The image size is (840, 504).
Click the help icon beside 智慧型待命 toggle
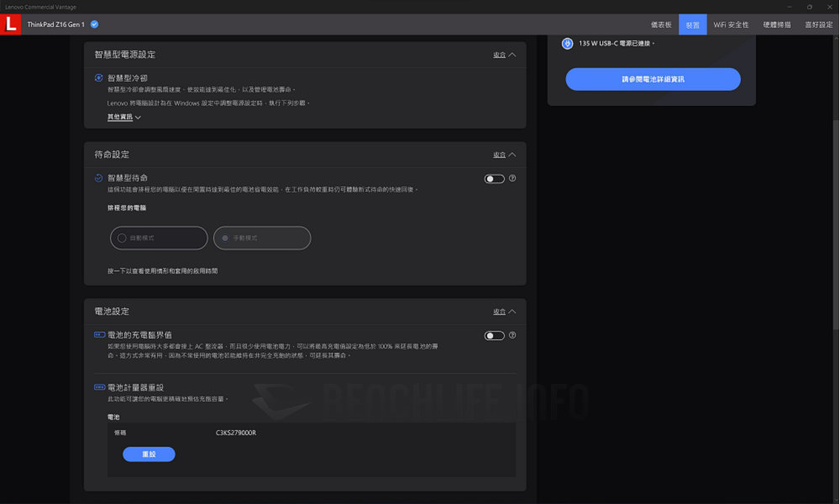[x=512, y=178]
